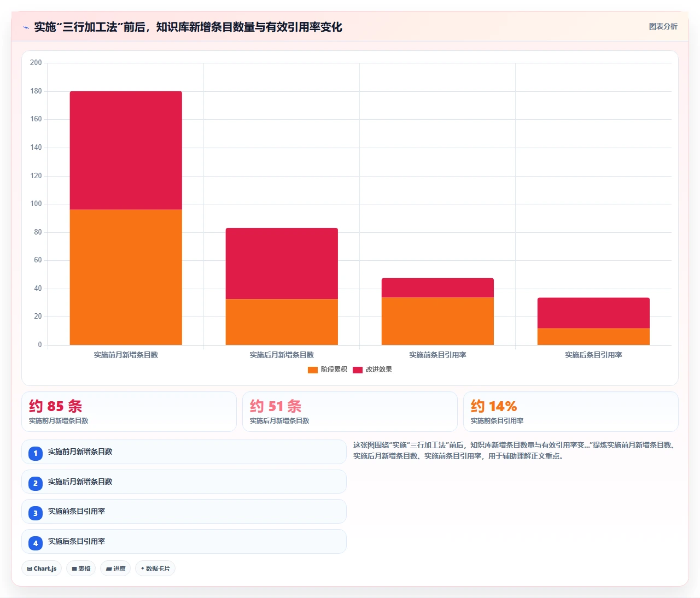700x598 pixels.
Task: Click number 3 badge for 实施前条目引用率
Action: 36,513
